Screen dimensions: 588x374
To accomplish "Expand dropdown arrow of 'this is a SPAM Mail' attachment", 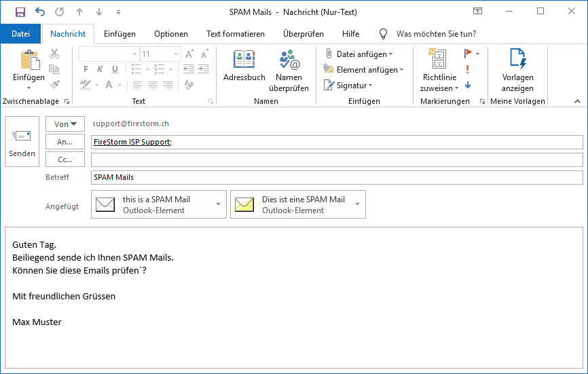I will pyautogui.click(x=218, y=204).
